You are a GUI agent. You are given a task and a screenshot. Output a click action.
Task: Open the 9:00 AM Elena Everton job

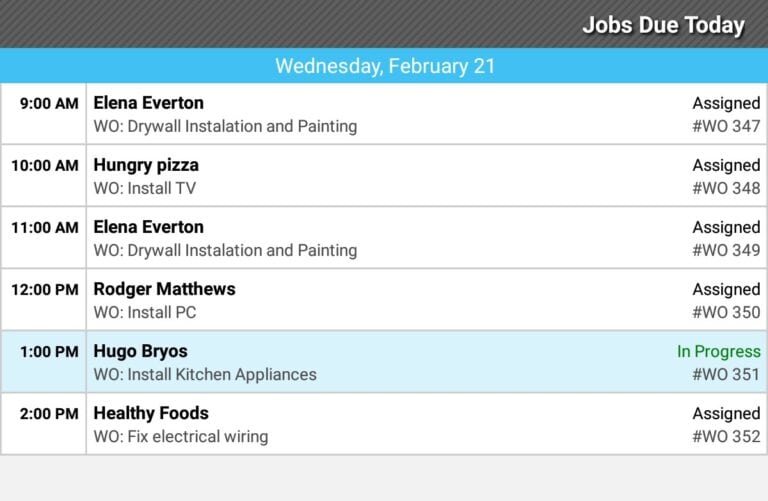(148, 103)
